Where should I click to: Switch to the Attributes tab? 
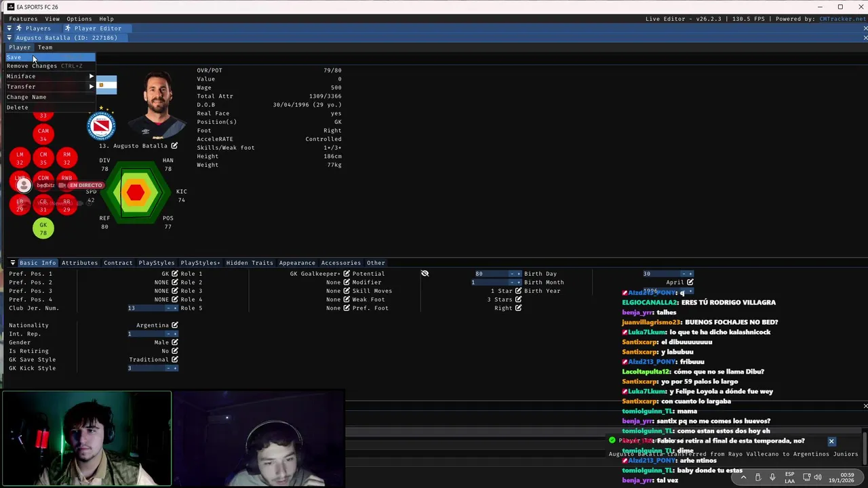(x=79, y=263)
